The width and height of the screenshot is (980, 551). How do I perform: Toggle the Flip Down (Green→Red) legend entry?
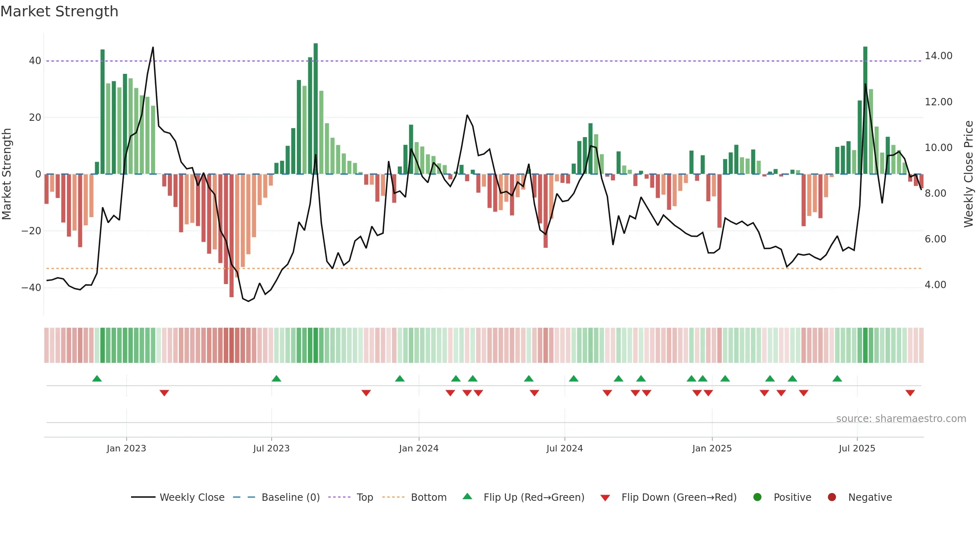(668, 497)
